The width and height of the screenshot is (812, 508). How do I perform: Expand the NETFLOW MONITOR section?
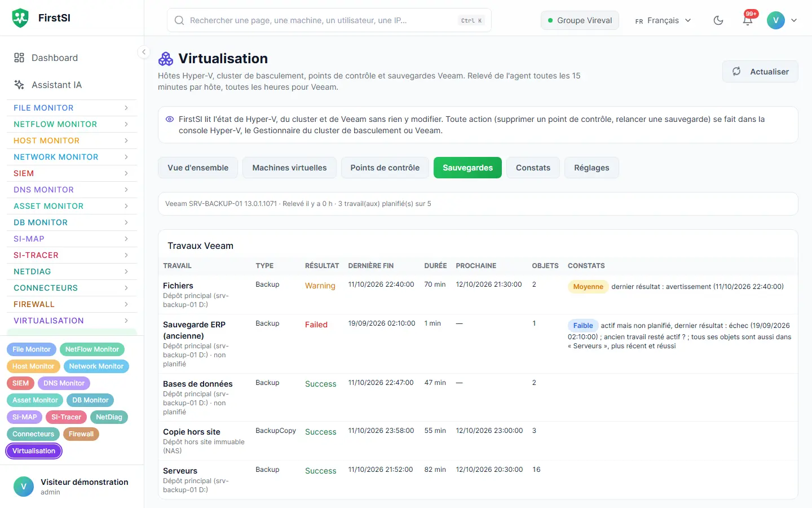click(x=72, y=124)
